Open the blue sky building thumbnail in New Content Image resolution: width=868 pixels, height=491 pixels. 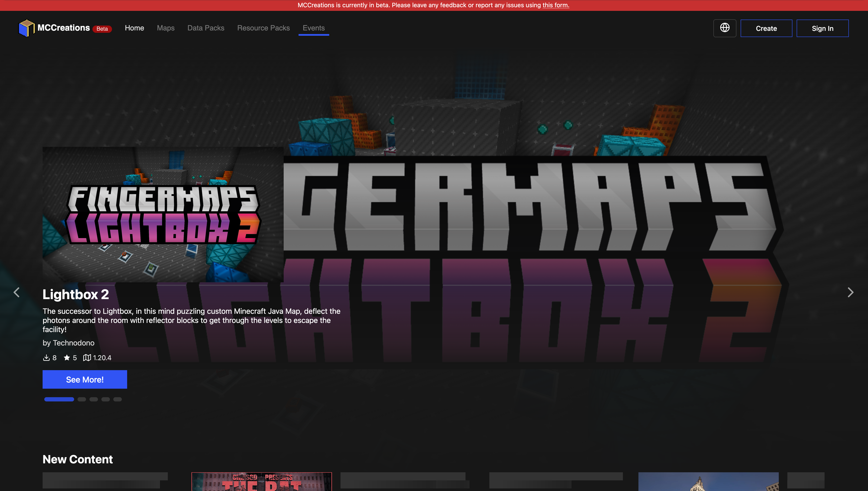point(708,482)
